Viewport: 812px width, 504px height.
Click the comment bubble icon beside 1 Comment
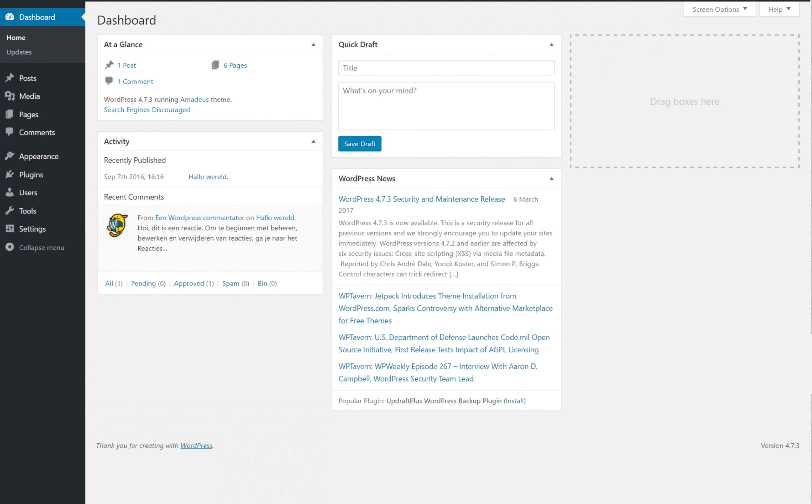coord(109,81)
